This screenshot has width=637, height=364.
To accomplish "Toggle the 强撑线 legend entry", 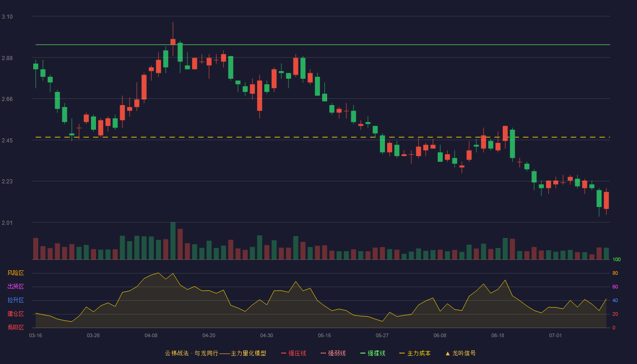I will 373,353.
